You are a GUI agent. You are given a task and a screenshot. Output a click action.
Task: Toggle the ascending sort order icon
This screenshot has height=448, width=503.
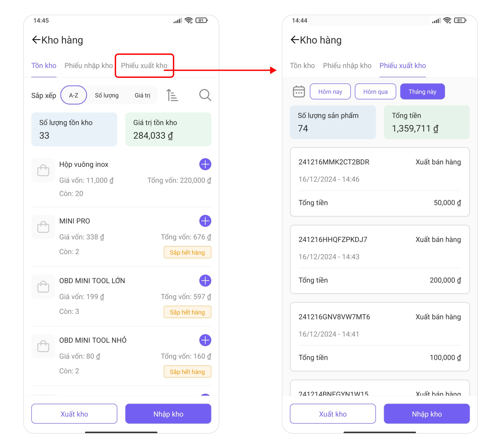[x=172, y=95]
